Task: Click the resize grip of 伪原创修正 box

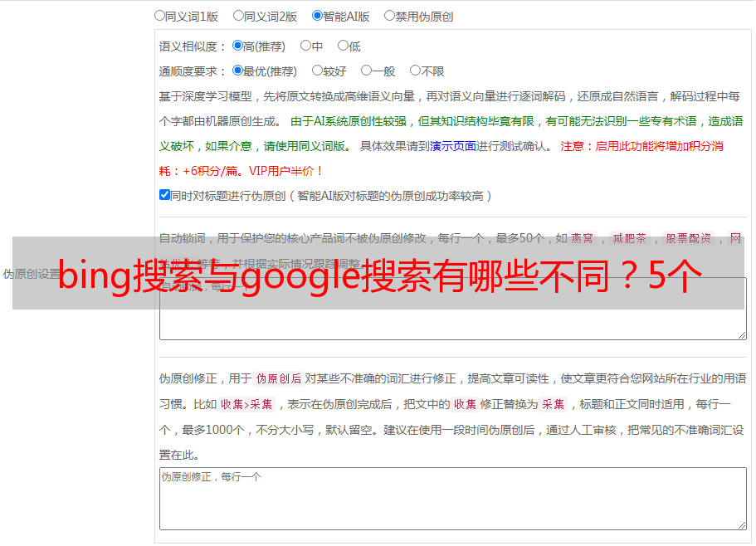Action: tap(742, 525)
